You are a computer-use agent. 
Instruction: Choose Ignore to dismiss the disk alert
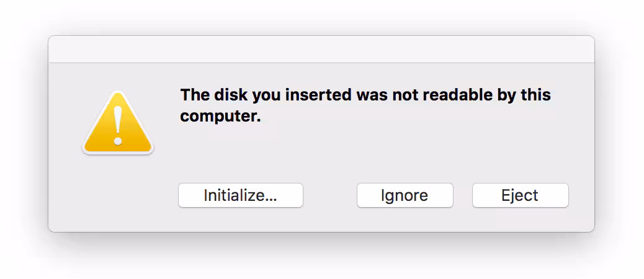(x=405, y=195)
